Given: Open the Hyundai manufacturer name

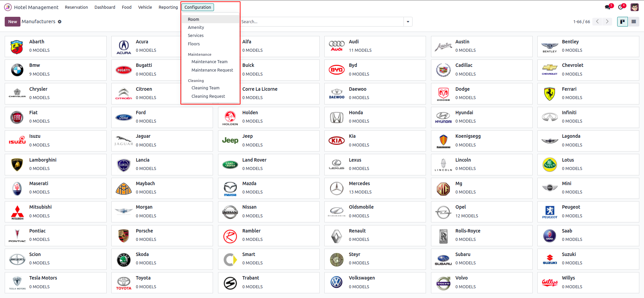Looking at the screenshot, I should (464, 113).
